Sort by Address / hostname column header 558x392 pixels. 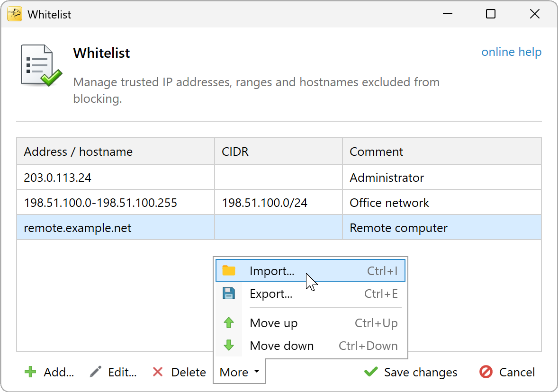tap(115, 151)
